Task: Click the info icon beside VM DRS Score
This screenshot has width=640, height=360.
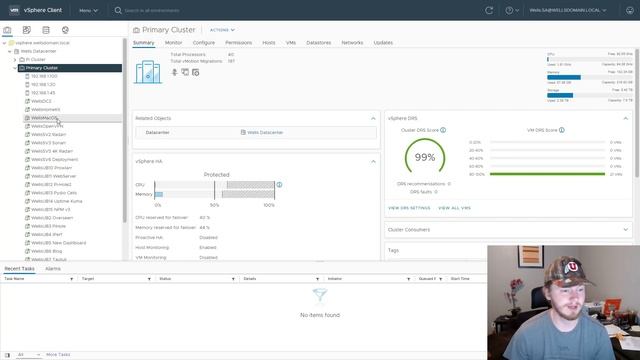Action: [562, 130]
